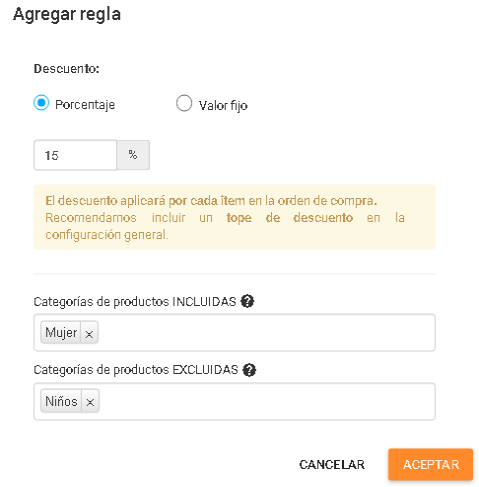Viewport: 479px width, 487px height.
Task: Click the percent sign addon box
Action: tap(133, 155)
